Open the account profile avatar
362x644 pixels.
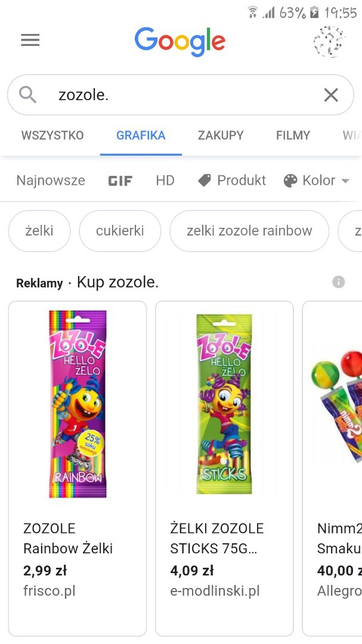(329, 42)
